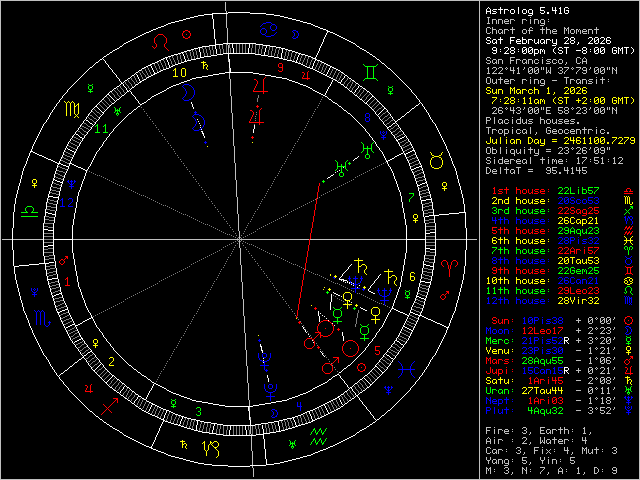Click the Leo glyph on the chart wheel
640x480 pixels.
[159, 42]
